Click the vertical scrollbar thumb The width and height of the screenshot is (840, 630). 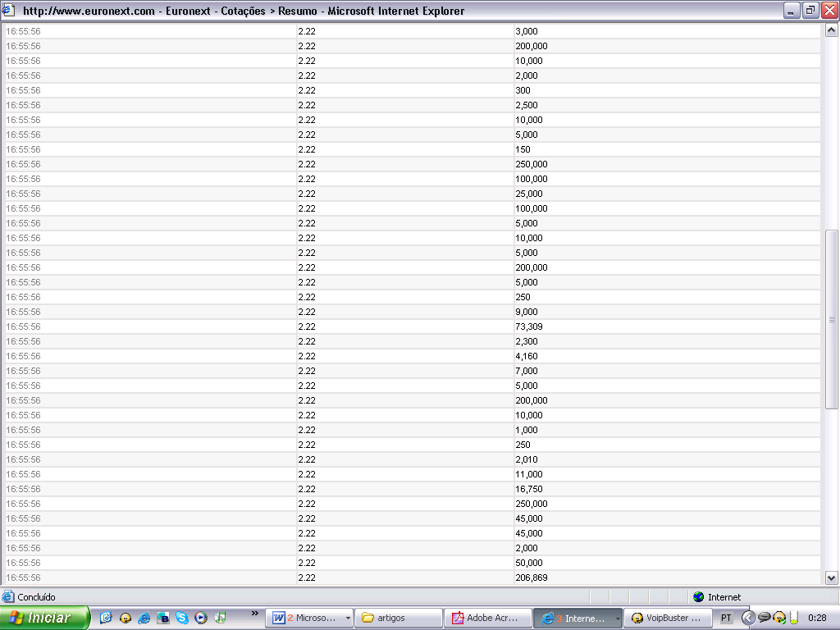(x=832, y=319)
